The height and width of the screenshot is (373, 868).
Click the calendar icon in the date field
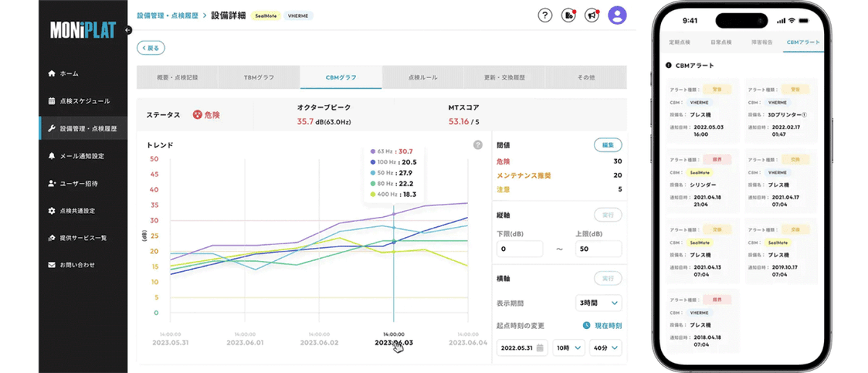tap(540, 348)
